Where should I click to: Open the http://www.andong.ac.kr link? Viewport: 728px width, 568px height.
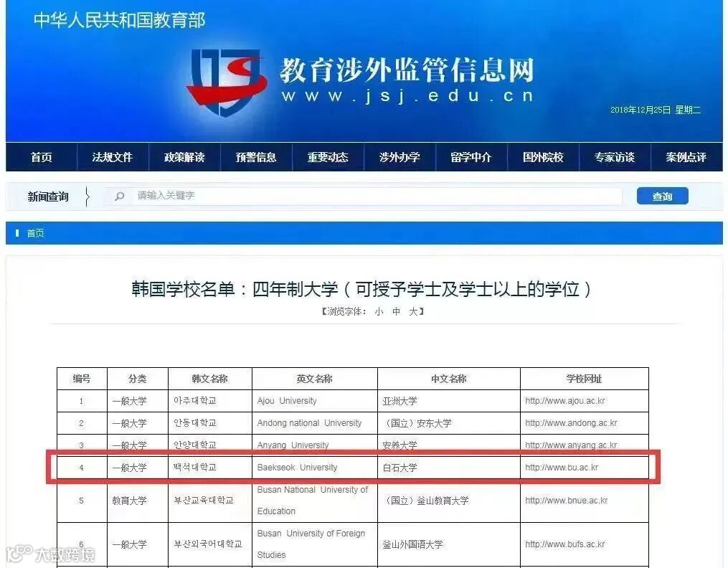pos(571,423)
